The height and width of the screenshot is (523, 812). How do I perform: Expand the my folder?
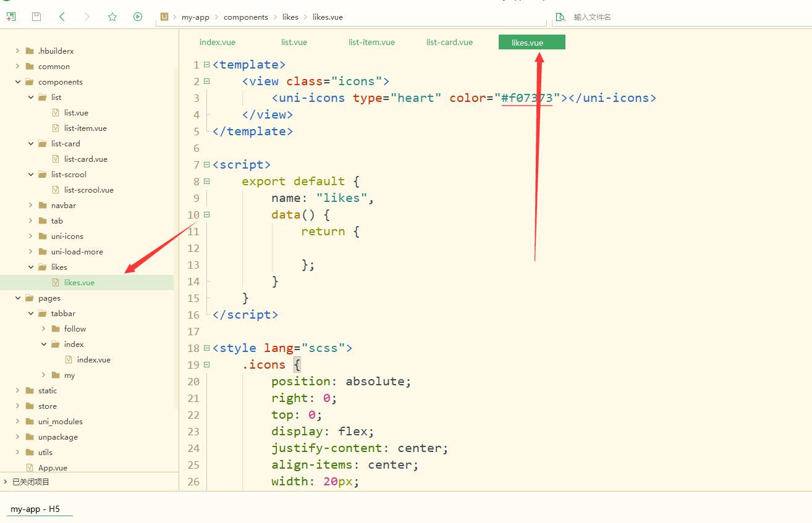click(x=44, y=375)
